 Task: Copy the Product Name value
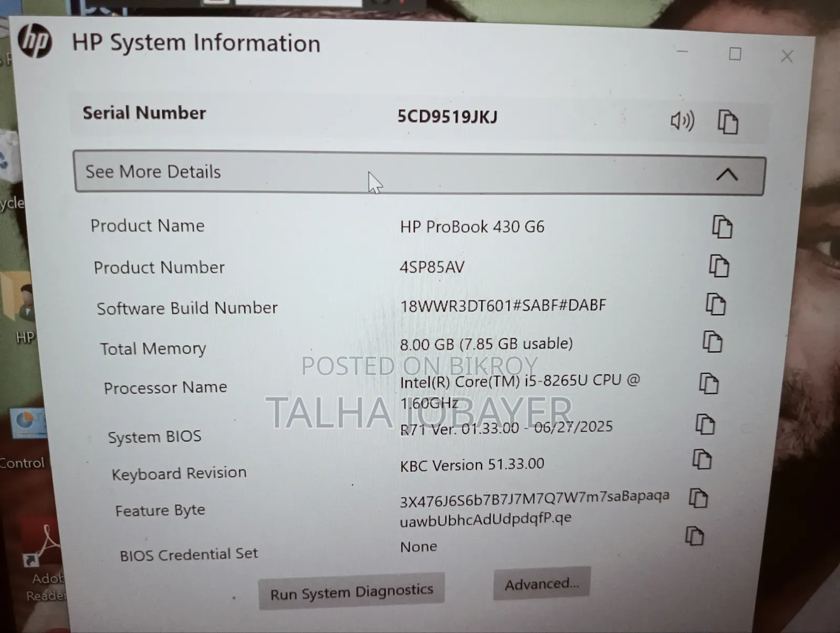(722, 226)
